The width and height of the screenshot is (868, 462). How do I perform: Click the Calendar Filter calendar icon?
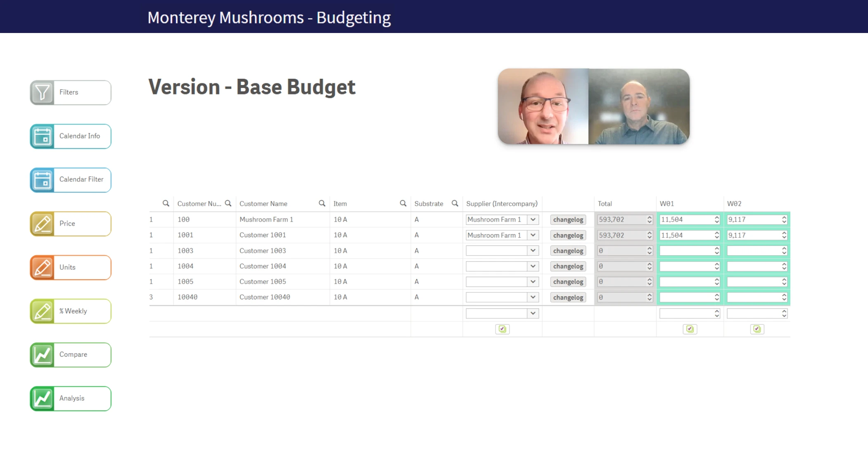click(42, 180)
